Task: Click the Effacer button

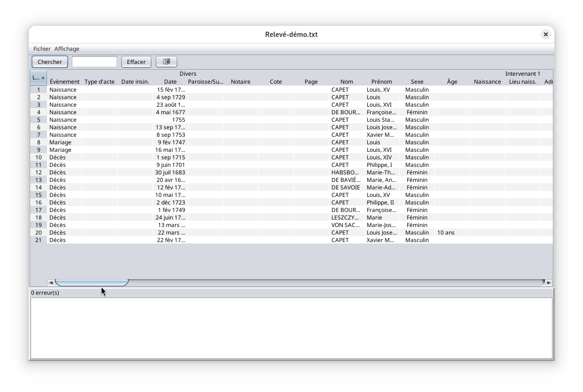Action: click(x=136, y=62)
